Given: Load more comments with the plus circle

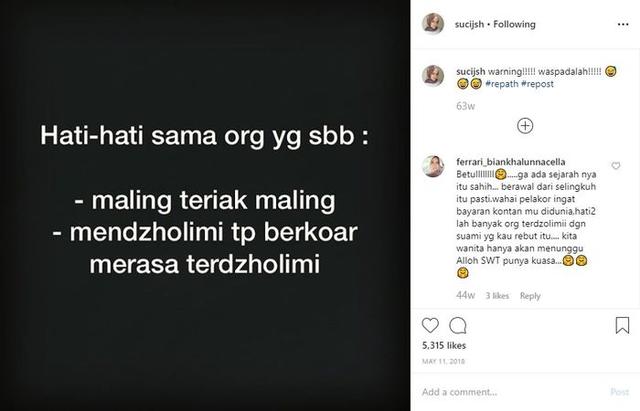Looking at the screenshot, I should [525, 126].
